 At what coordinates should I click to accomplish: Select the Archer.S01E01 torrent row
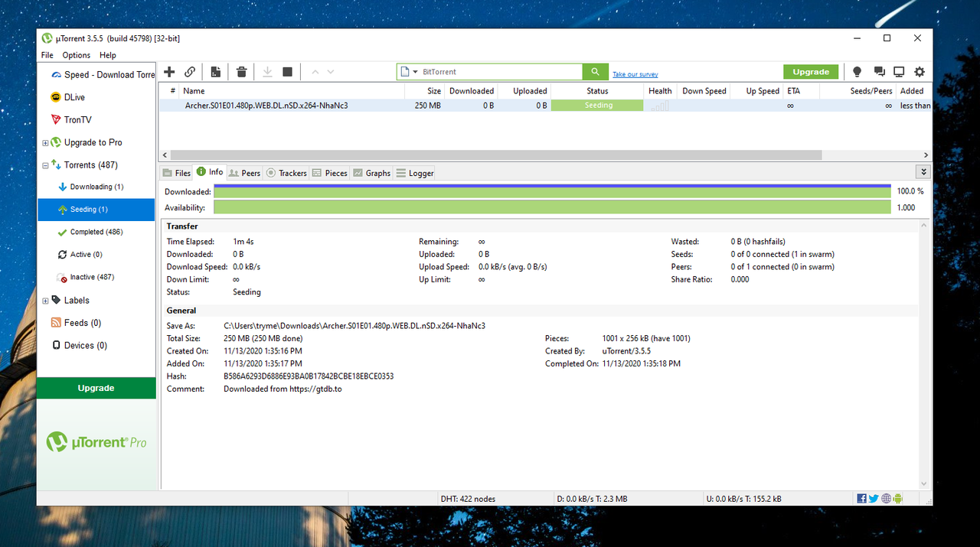(544, 106)
